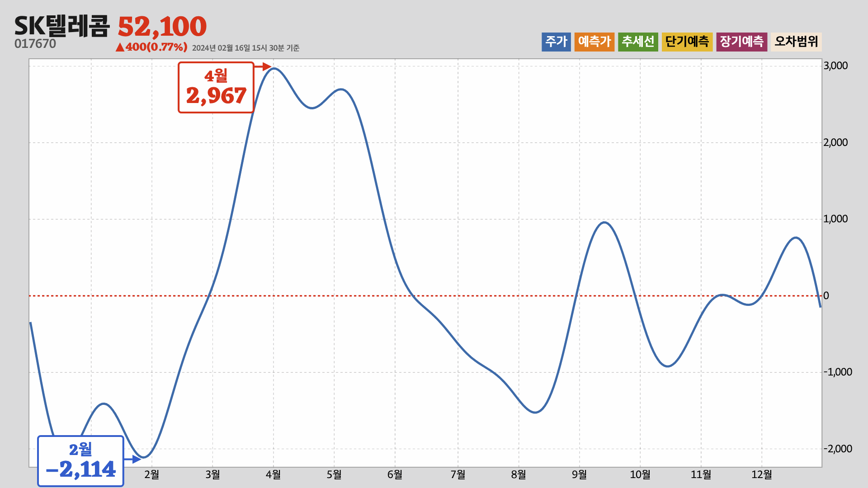The image size is (868, 488).
Task: Click the 3,000 y-axis value
Action: click(836, 66)
